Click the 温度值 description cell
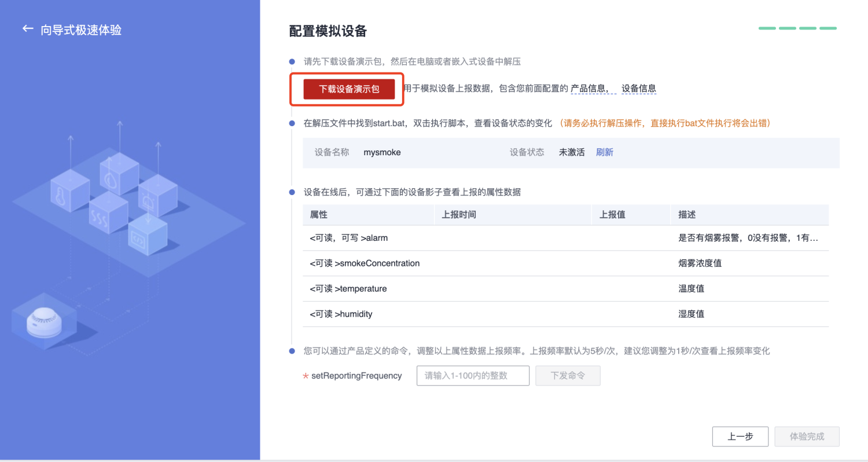Screen dimensions: 868x462 point(692,289)
